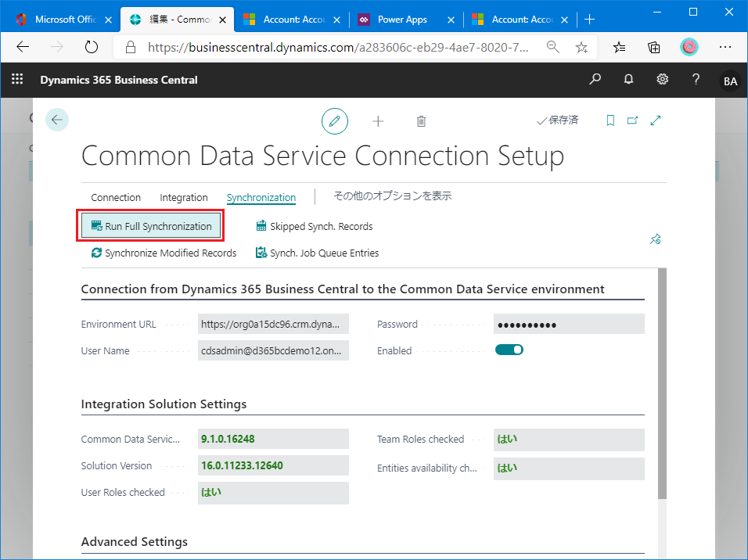Open Synch. Job Queue Entries
Image resolution: width=748 pixels, height=560 pixels.
point(317,253)
